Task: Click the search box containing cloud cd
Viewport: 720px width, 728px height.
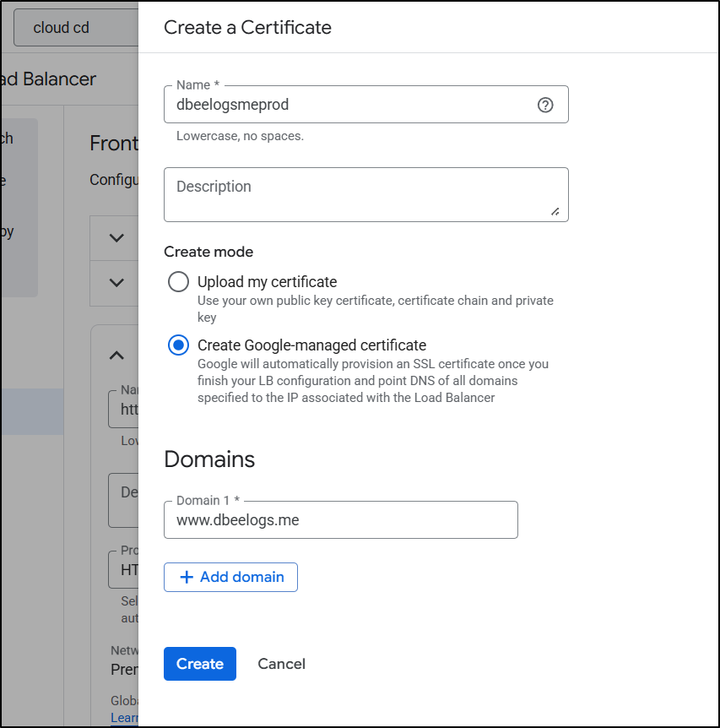Action: [76, 28]
